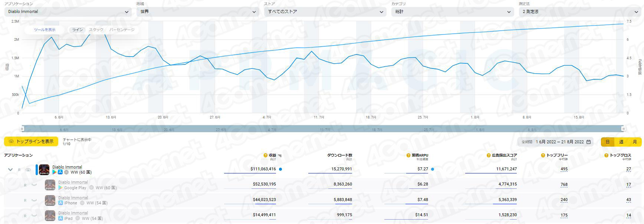This screenshot has height=224, width=644.
Task: Toggle visibility eye on the main Diablo Immortal row
Action: (28, 170)
